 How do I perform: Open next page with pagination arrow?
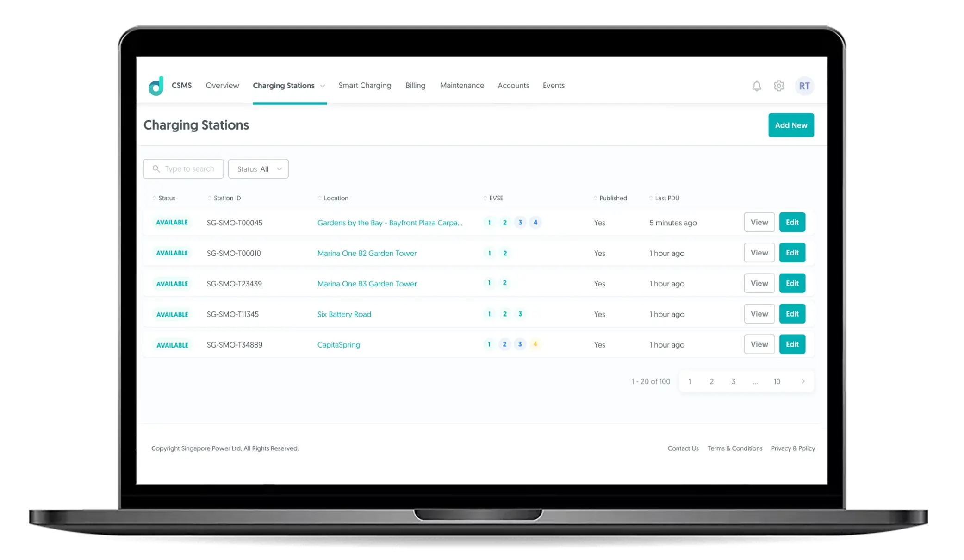803,381
